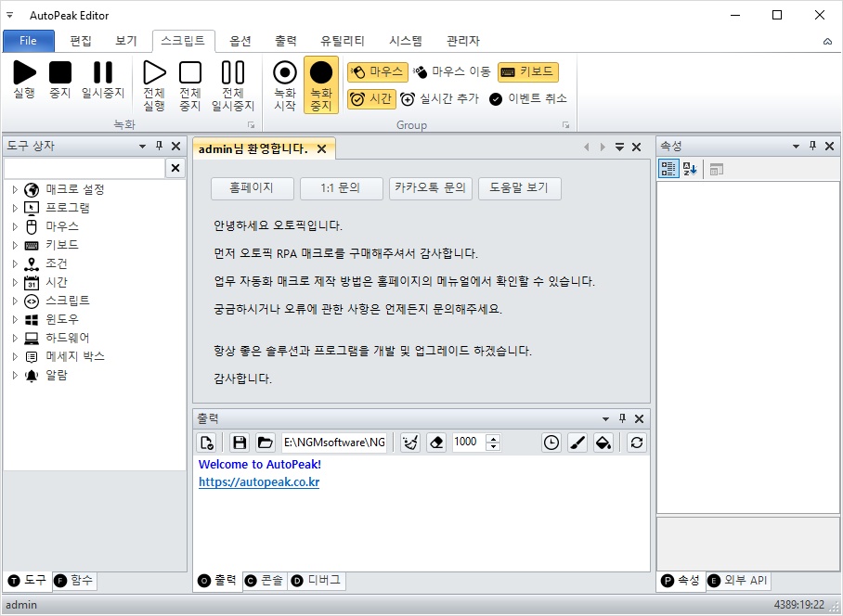
Task: Start recording with 녹화 시작
Action: pyautogui.click(x=285, y=84)
